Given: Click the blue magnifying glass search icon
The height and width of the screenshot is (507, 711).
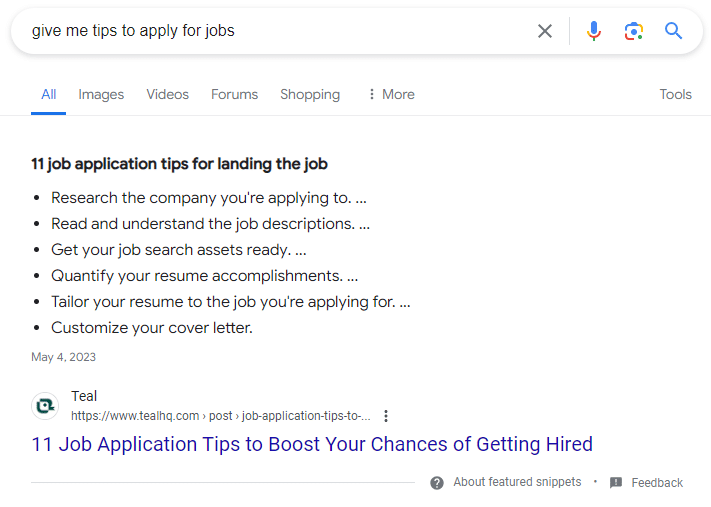Looking at the screenshot, I should point(674,31).
